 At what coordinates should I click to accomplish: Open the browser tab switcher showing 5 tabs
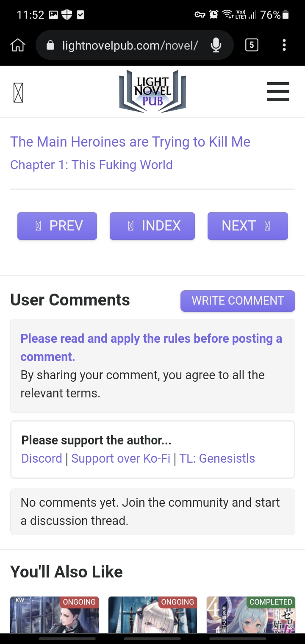click(x=252, y=44)
